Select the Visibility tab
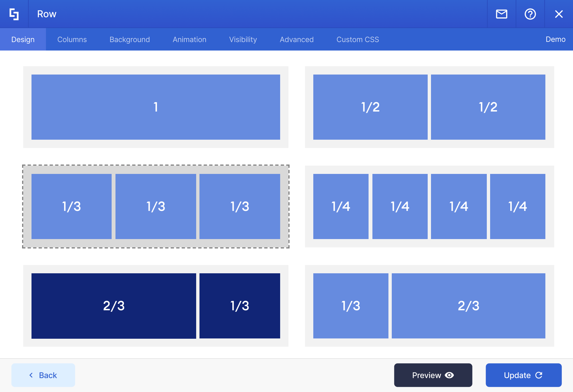This screenshot has width=573, height=392. (x=243, y=39)
